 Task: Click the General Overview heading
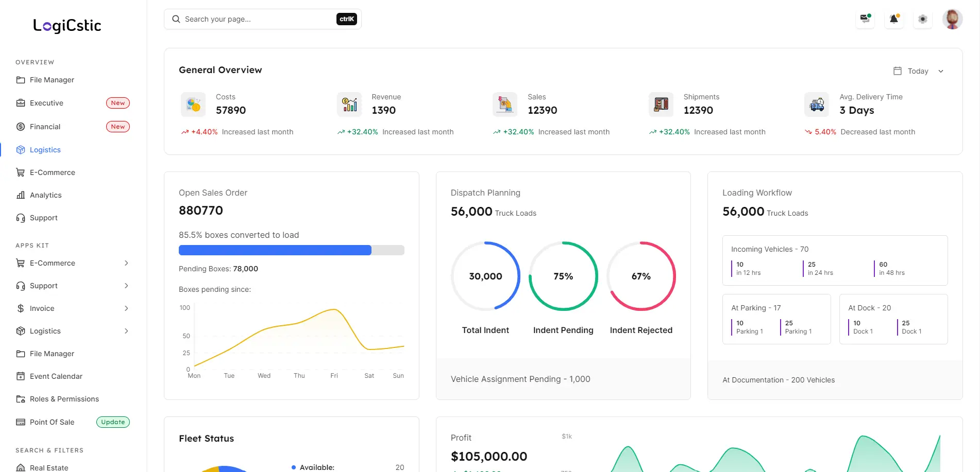pos(221,70)
